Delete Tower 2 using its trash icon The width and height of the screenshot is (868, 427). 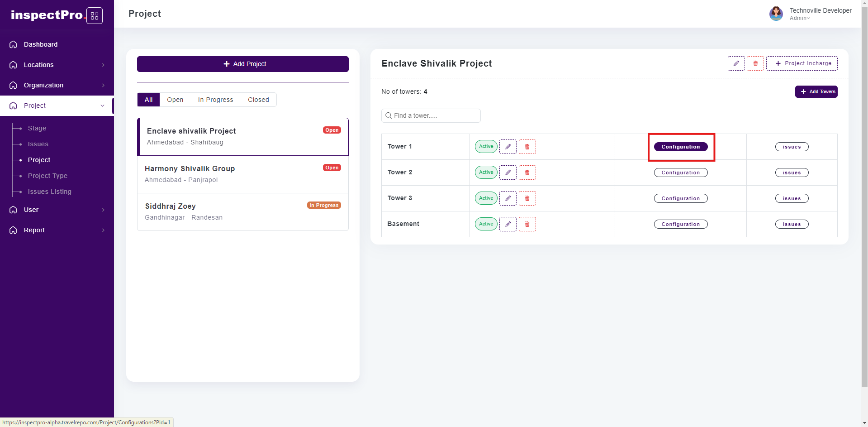click(x=527, y=173)
